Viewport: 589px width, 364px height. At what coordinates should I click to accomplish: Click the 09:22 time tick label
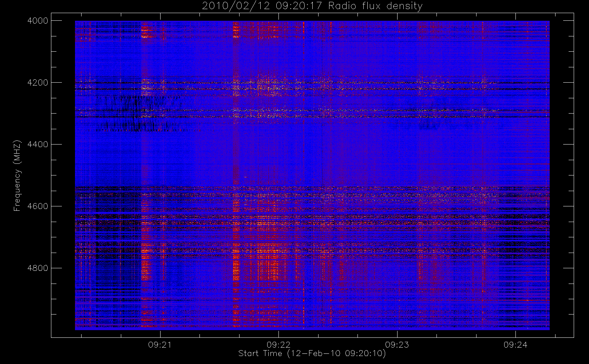click(278, 345)
